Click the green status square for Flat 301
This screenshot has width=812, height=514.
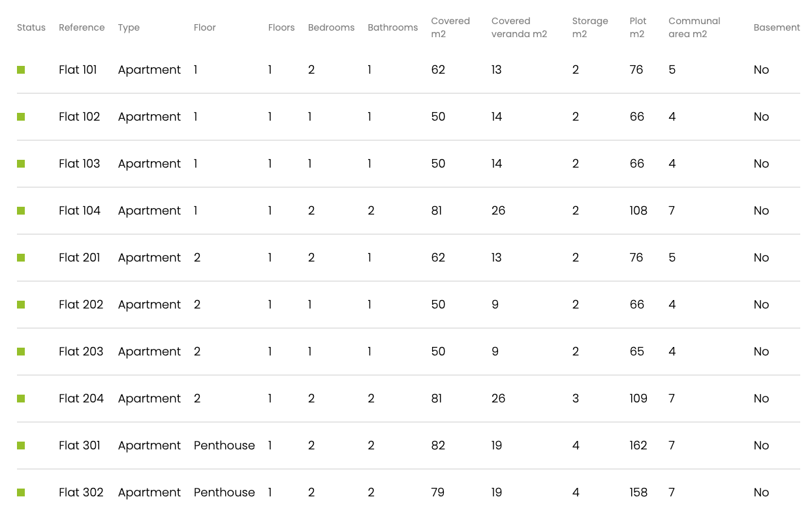click(x=21, y=446)
